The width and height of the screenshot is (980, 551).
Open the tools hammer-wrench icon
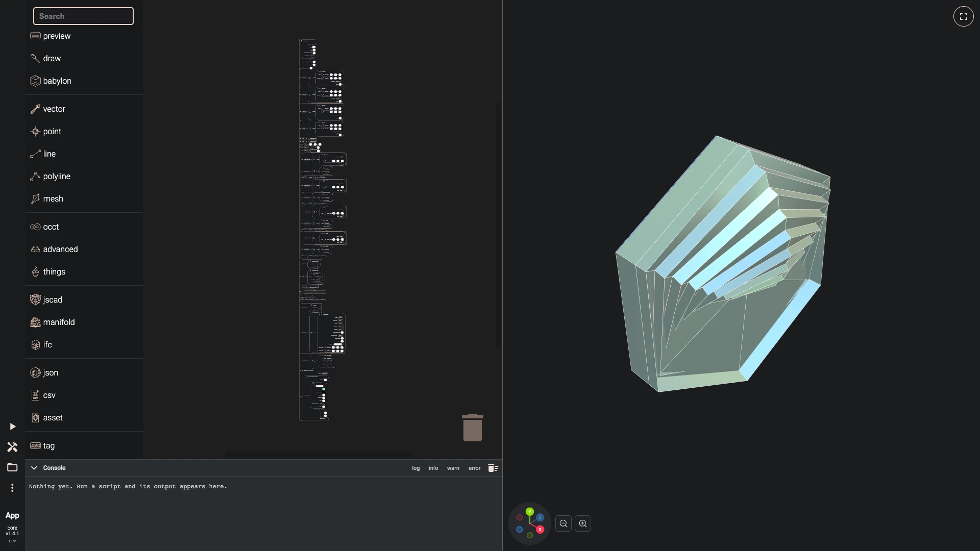tap(12, 447)
